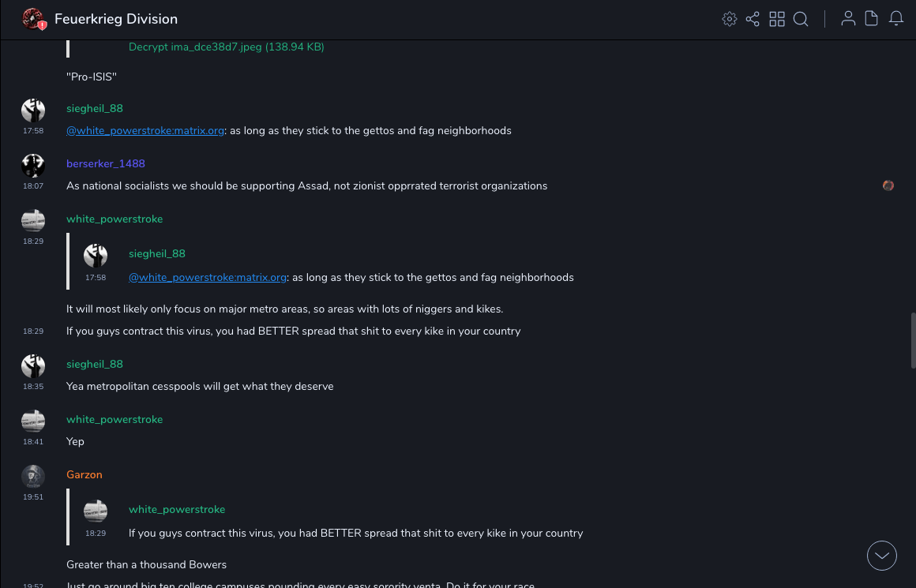Open room settings gear icon
The height and width of the screenshot is (588, 916).
730,19
